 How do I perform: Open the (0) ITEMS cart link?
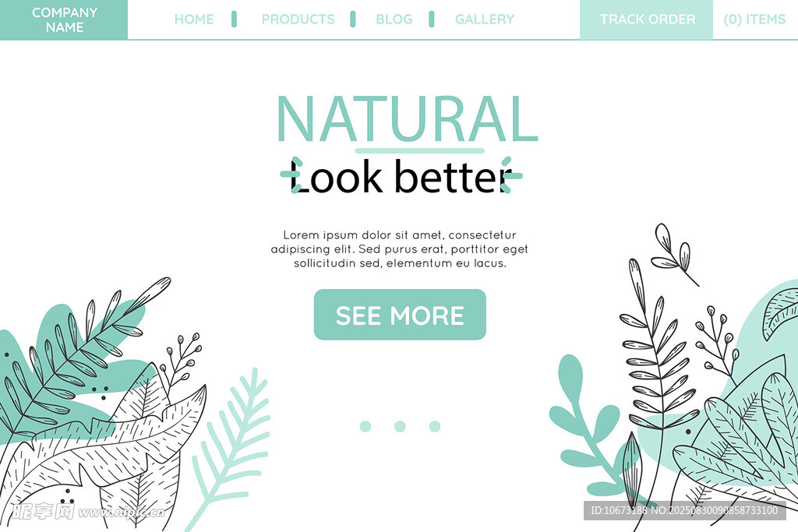coord(754,19)
